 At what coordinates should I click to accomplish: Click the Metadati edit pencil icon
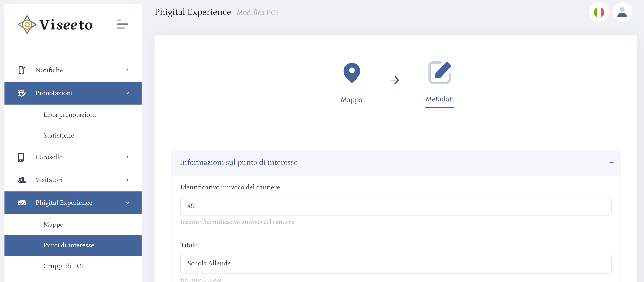(440, 73)
